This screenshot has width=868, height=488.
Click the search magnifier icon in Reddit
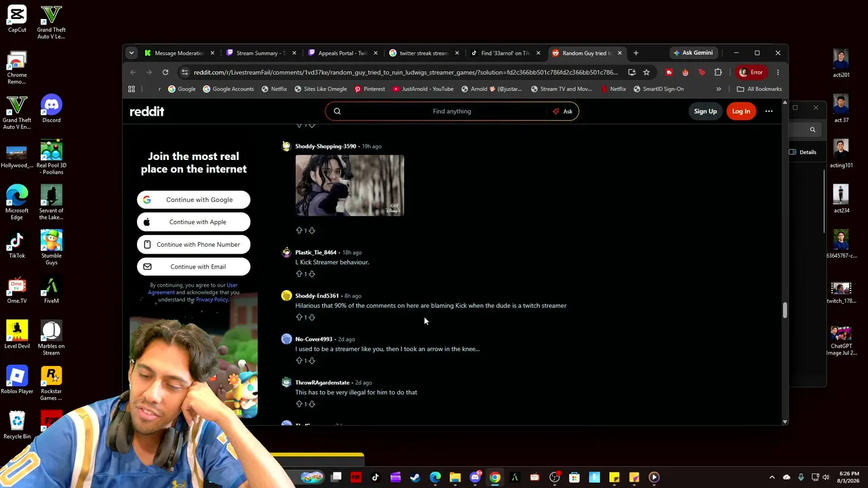337,111
